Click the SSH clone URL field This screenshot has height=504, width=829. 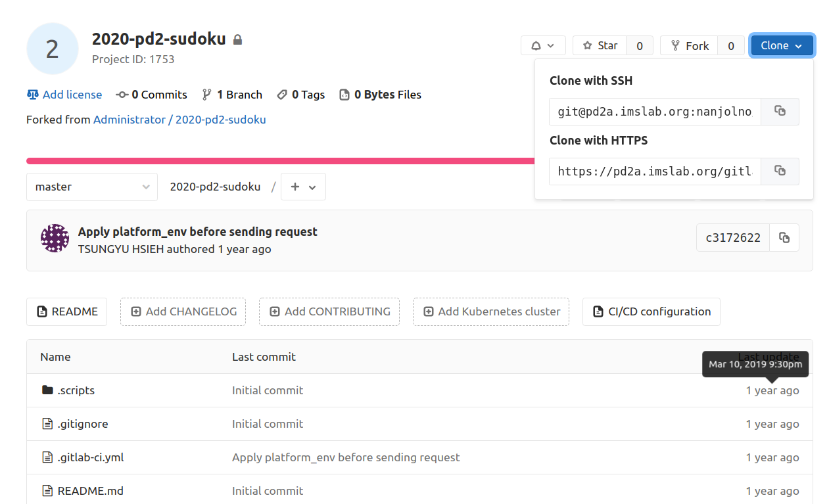[655, 112]
